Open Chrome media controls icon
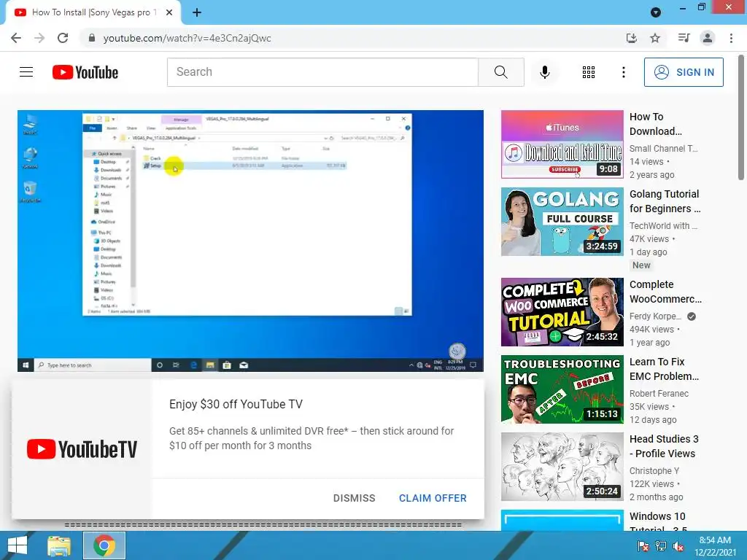747x560 pixels. 684,38
